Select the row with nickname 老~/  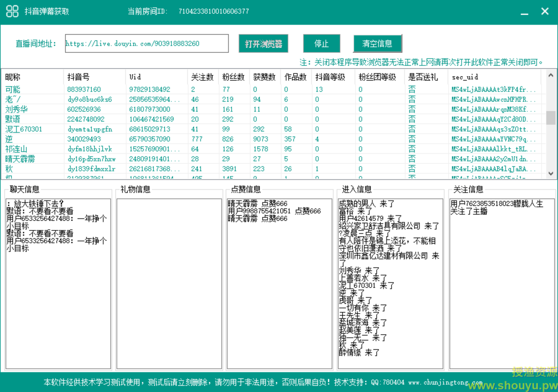pyautogui.click(x=272, y=99)
